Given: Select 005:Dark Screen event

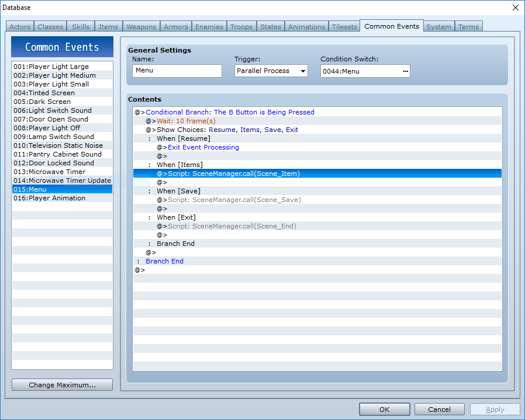Looking at the screenshot, I should (63, 102).
